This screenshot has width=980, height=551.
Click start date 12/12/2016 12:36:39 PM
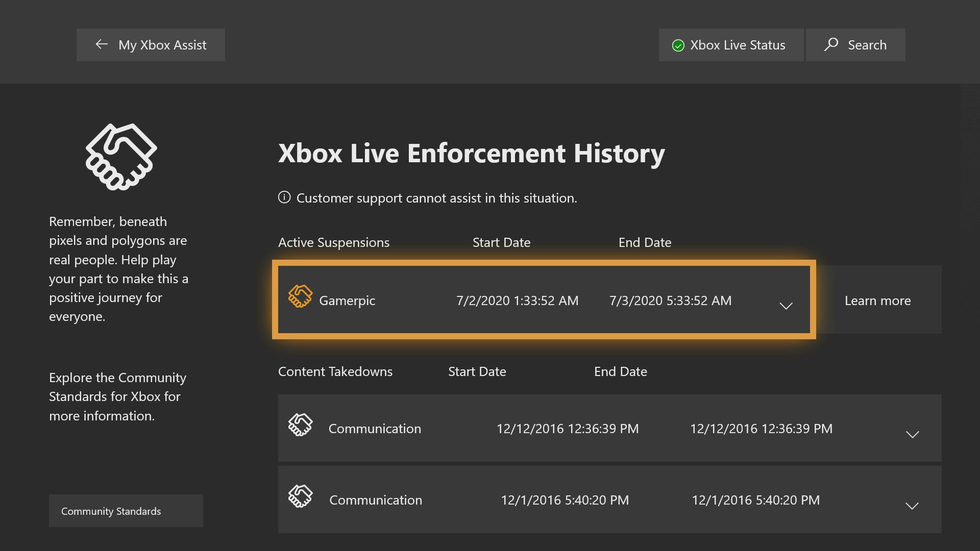568,429
